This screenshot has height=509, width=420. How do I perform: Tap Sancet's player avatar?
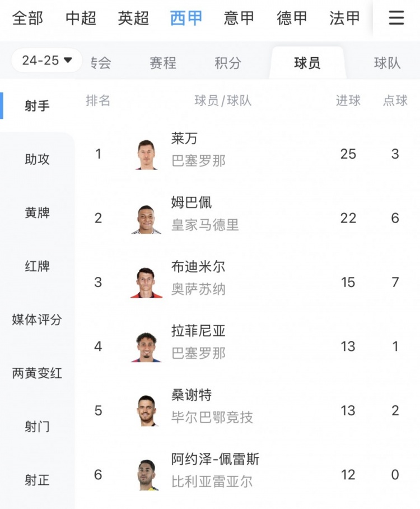point(148,411)
